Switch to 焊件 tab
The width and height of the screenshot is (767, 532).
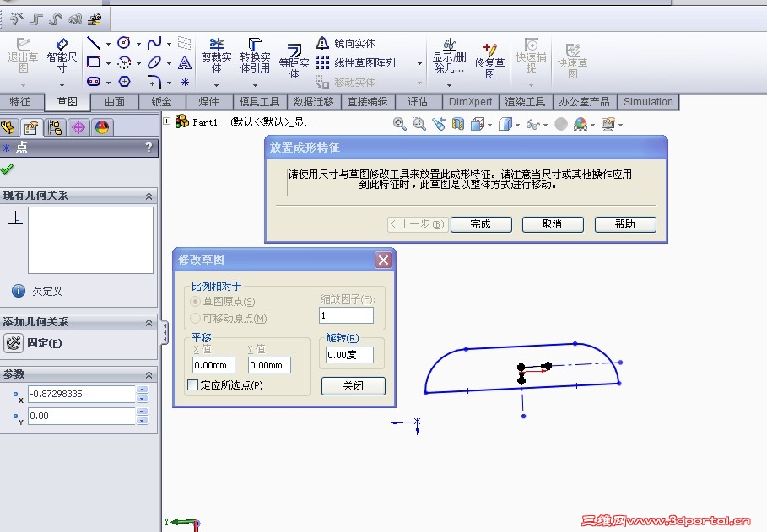pyautogui.click(x=209, y=102)
